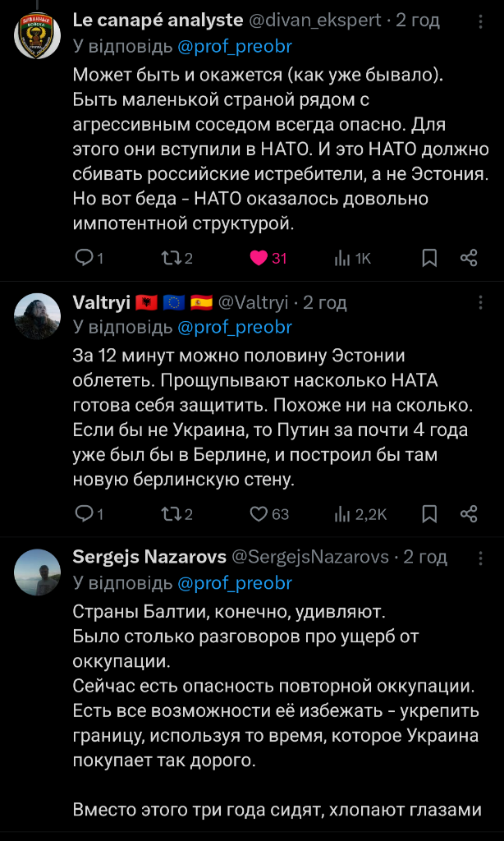View analytics of the 2,2K-views tweet
Viewport: 504px width, 841px height.
[x=342, y=514]
